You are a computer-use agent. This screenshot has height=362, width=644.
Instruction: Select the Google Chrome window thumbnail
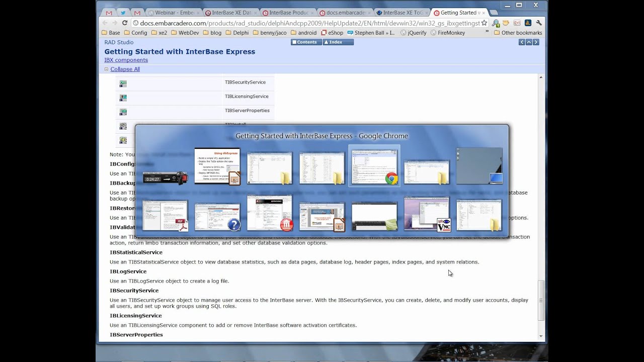point(374,166)
